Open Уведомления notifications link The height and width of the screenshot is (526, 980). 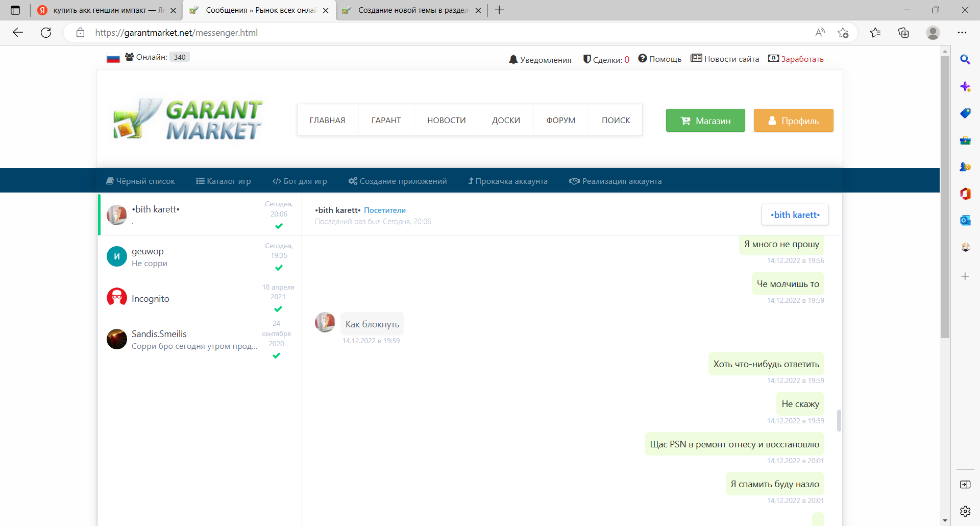pos(540,60)
